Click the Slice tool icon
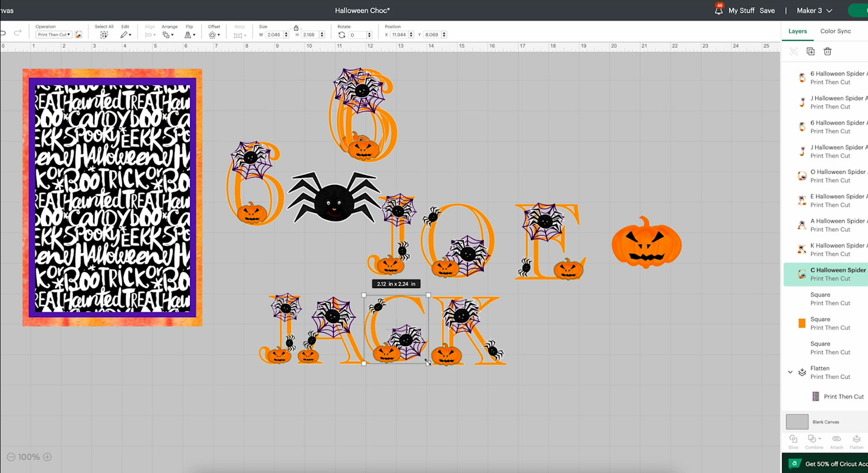Viewport: 868px width, 473px height. tap(793, 439)
